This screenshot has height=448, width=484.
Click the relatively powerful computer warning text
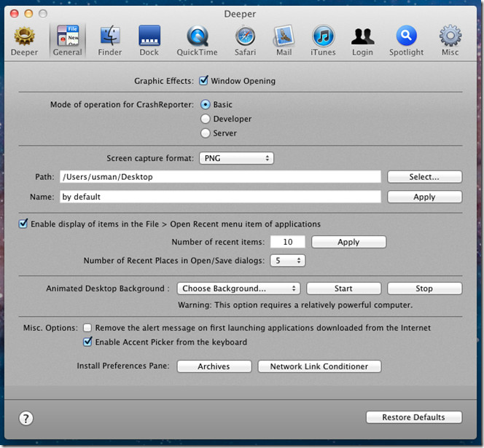295,305
